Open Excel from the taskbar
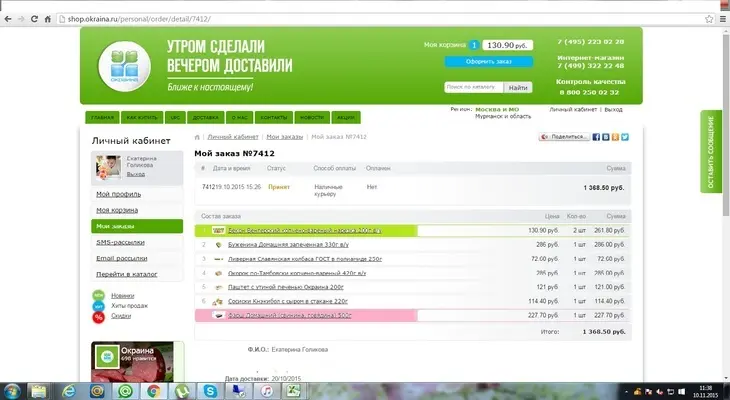This screenshot has height=400, width=730. (295, 391)
